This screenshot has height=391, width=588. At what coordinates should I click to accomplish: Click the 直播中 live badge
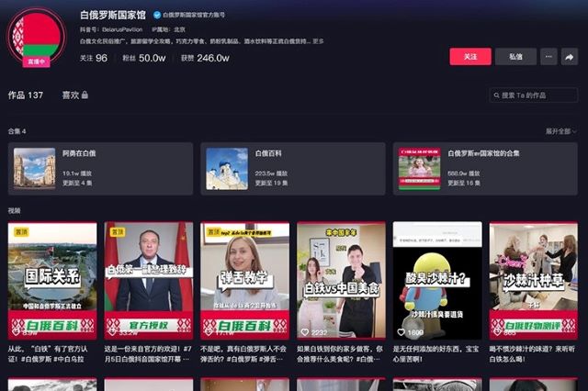[x=37, y=61]
